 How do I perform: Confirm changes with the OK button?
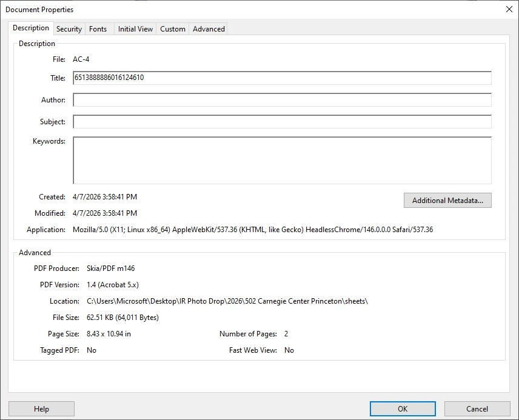click(x=402, y=408)
